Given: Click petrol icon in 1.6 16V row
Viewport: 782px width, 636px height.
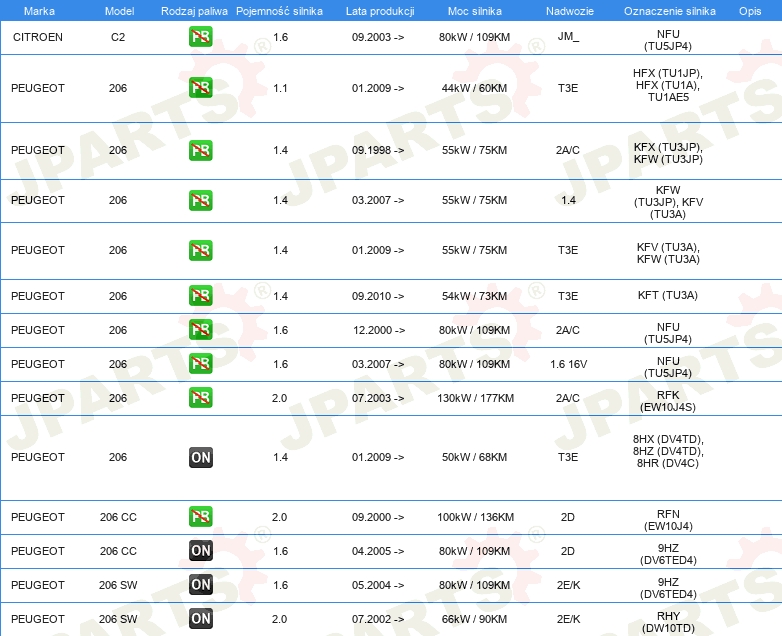Looking at the screenshot, I should (x=200, y=363).
